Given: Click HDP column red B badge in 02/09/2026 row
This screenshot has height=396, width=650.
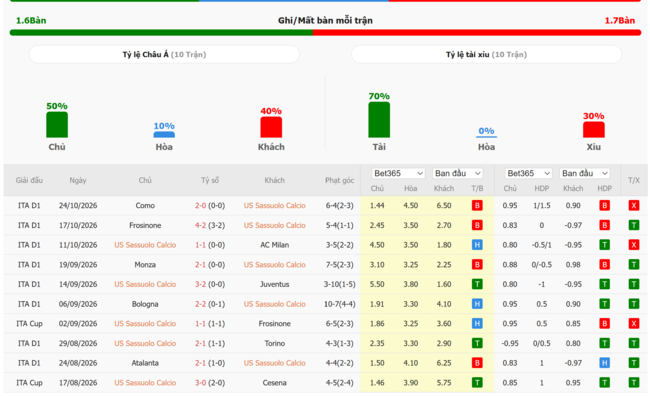Looking at the screenshot, I should [604, 323].
